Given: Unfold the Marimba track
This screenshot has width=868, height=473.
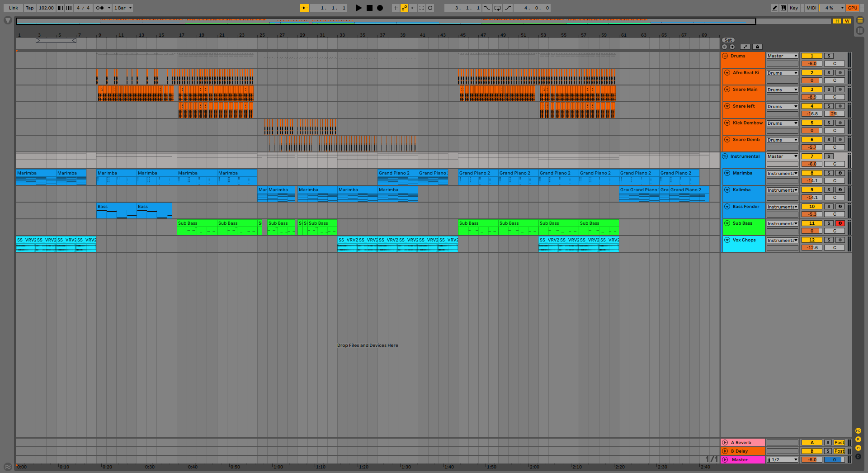Looking at the screenshot, I should tap(727, 173).
